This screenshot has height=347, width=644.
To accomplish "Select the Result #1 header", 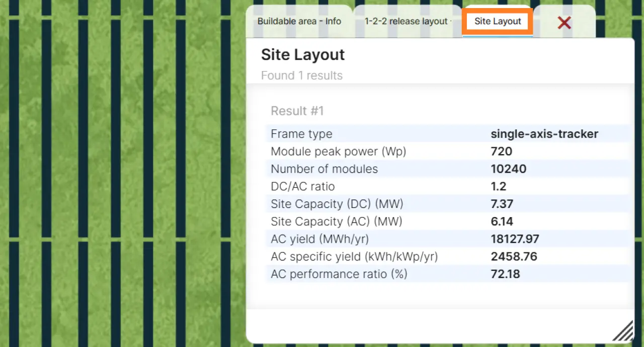I will pos(297,111).
